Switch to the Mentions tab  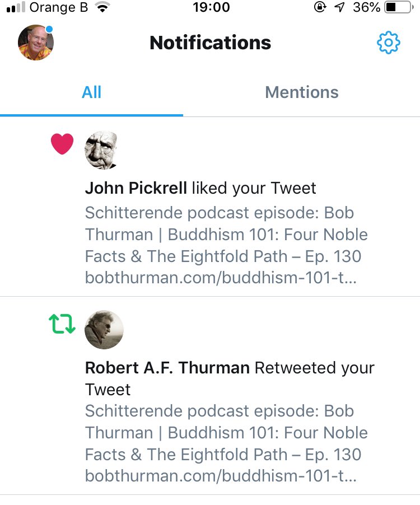302,92
